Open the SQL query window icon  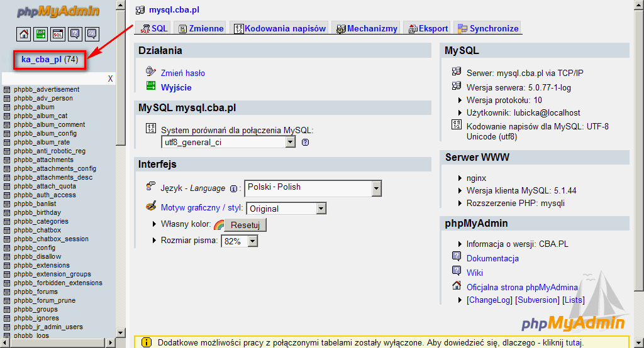tap(58, 34)
